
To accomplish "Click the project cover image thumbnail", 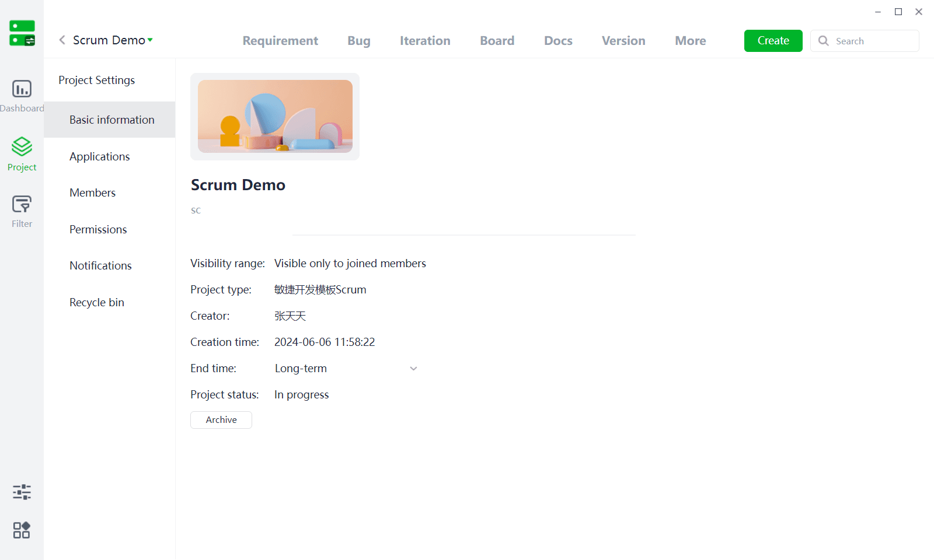I will (x=275, y=117).
